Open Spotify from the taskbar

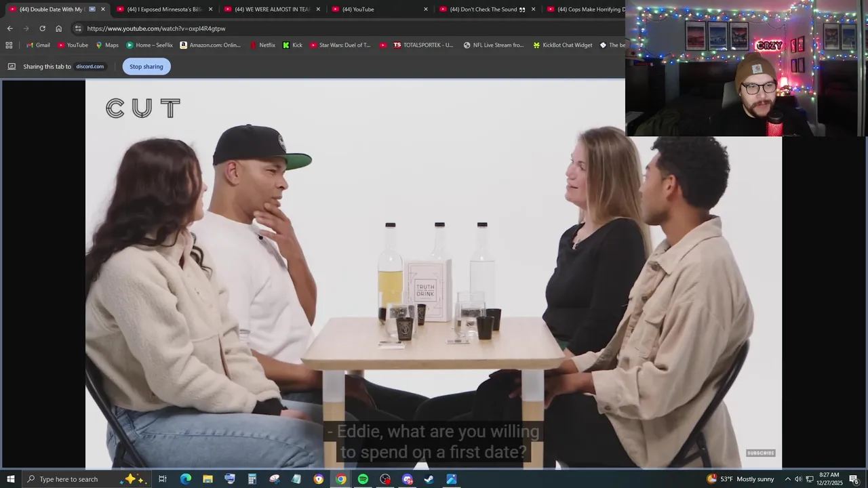[363, 479]
